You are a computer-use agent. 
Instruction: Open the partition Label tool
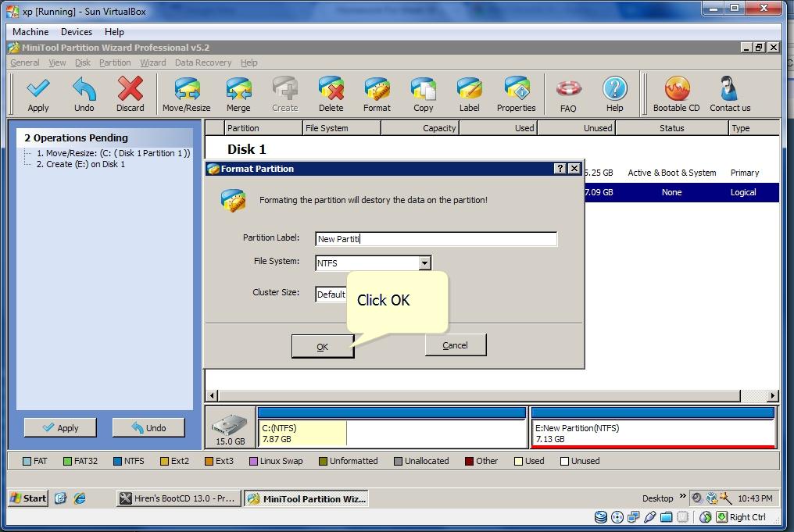[469, 94]
